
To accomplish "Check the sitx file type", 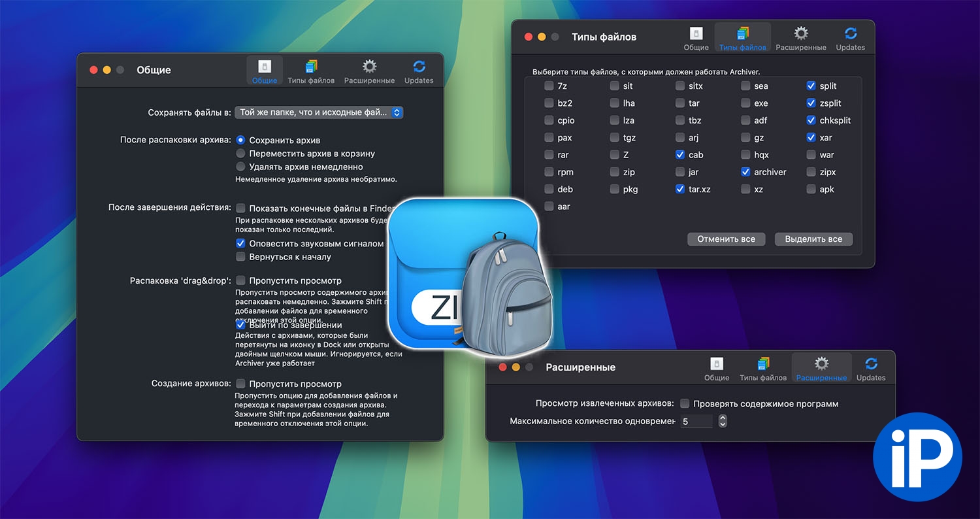I will 680,86.
